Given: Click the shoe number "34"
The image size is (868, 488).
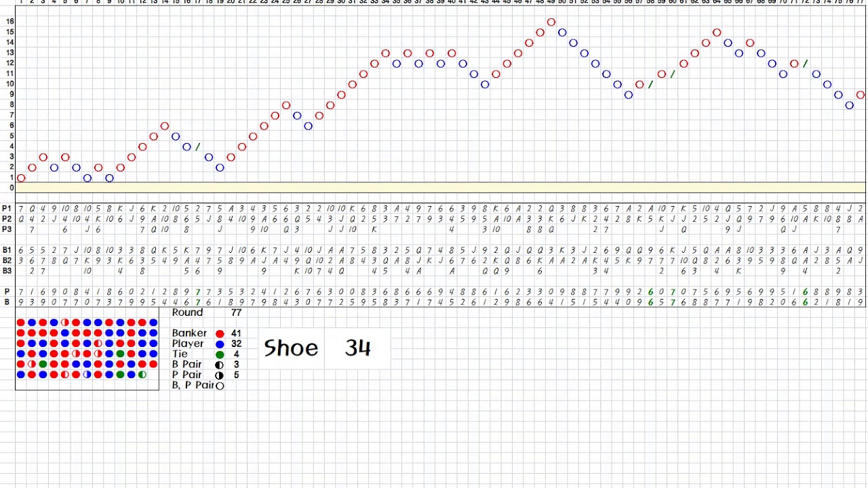Looking at the screenshot, I should [358, 348].
